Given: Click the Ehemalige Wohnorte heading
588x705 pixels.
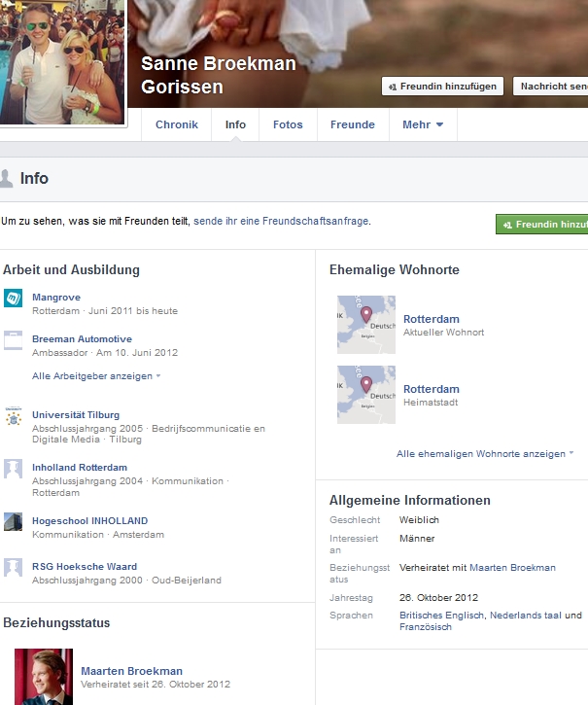Looking at the screenshot, I should pyautogui.click(x=395, y=269).
